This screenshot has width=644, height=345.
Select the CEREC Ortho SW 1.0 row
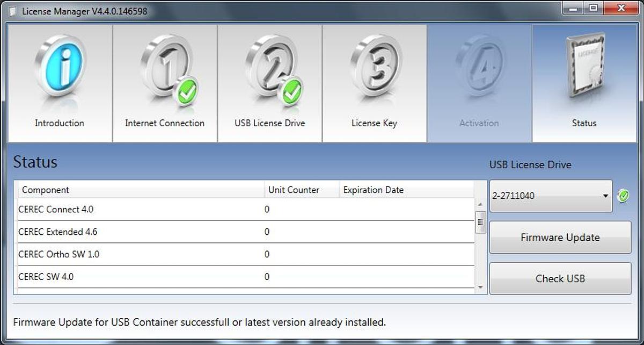[x=246, y=255]
